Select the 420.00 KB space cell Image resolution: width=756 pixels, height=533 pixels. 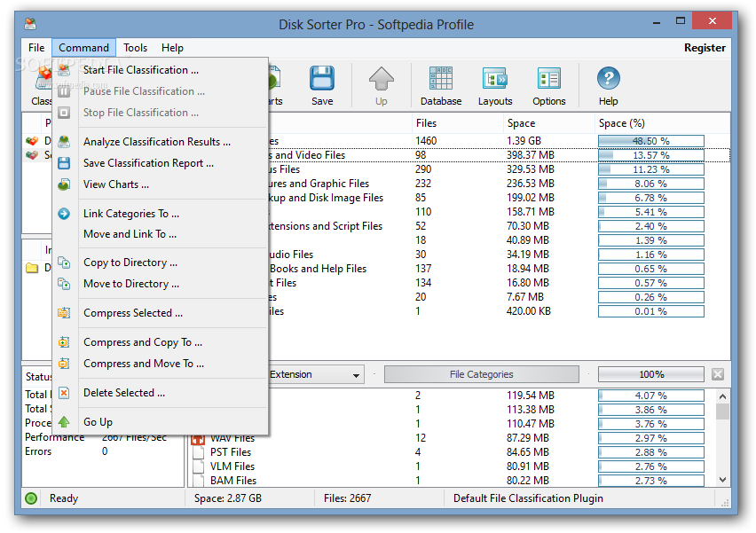coord(529,311)
